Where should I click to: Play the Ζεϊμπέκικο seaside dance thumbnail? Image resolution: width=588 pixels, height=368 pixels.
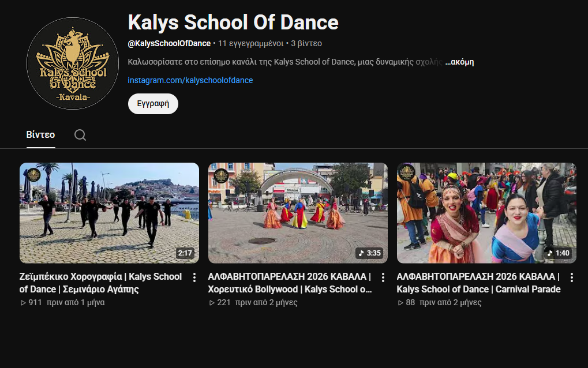tap(109, 213)
